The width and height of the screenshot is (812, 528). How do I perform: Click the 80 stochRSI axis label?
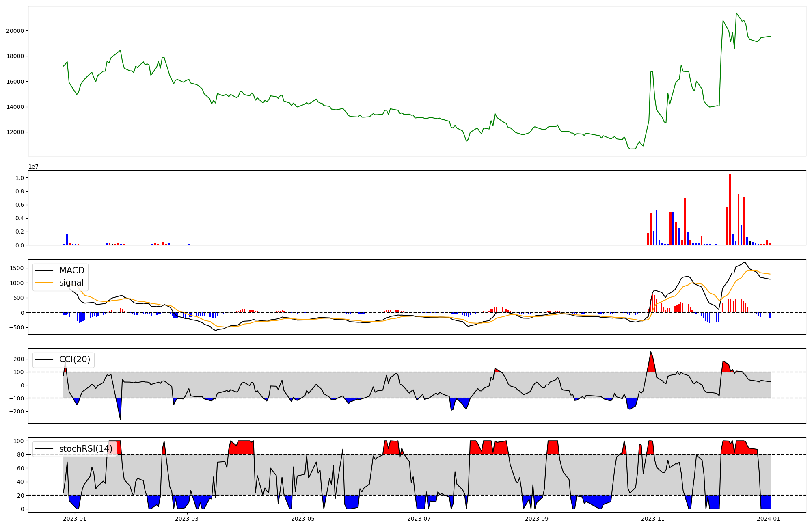pos(20,455)
